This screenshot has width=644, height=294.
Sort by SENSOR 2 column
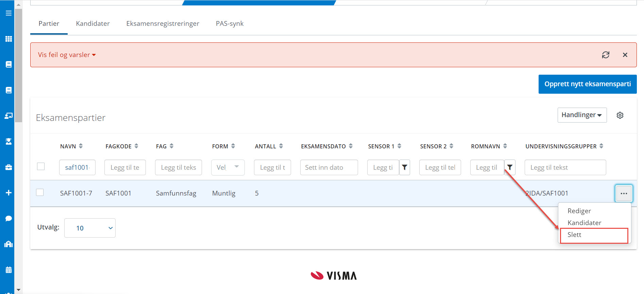tap(451, 146)
